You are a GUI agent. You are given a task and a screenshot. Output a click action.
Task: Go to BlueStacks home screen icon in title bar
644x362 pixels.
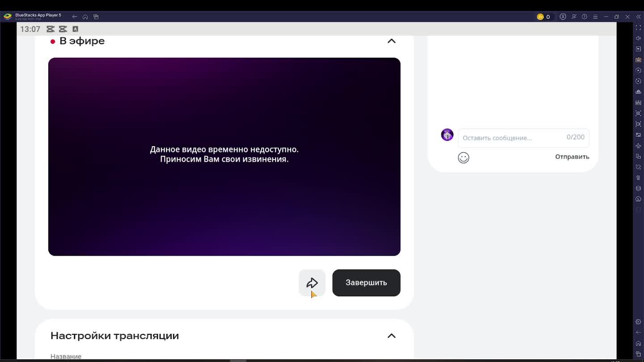(x=85, y=17)
